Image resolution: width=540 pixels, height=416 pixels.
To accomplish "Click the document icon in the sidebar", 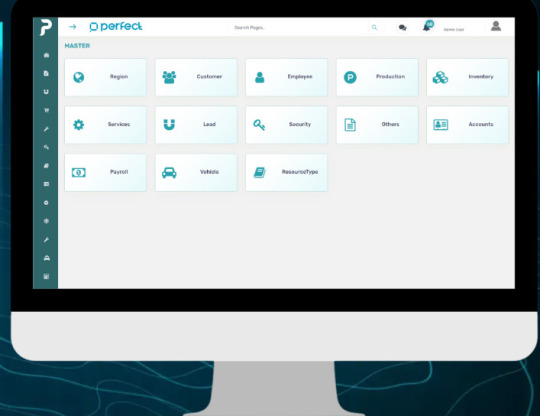I will pyautogui.click(x=46, y=73).
